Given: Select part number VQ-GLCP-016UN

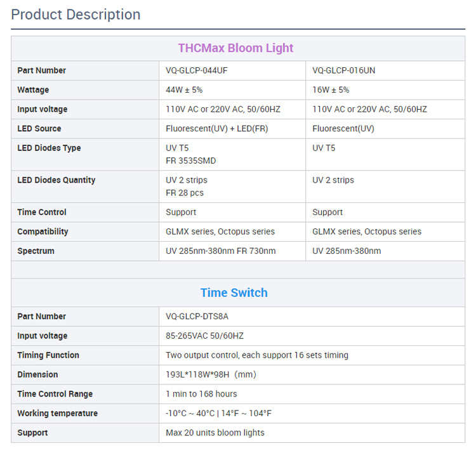Looking at the screenshot, I should click(x=343, y=70).
